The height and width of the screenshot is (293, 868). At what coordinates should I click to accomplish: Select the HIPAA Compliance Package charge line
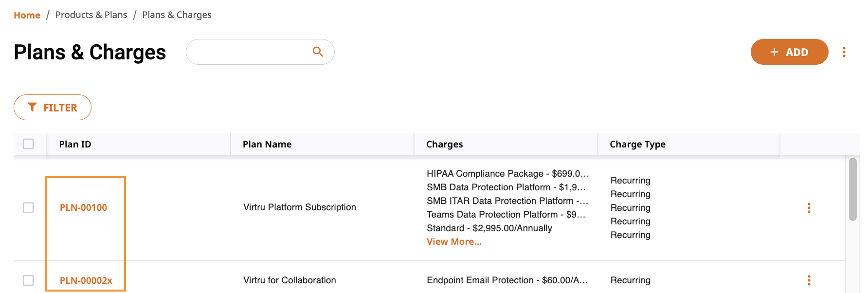point(508,174)
